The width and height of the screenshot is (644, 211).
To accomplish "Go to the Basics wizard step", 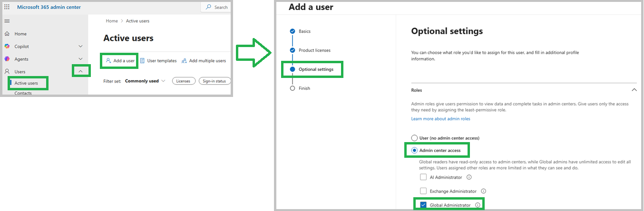I will point(304,31).
